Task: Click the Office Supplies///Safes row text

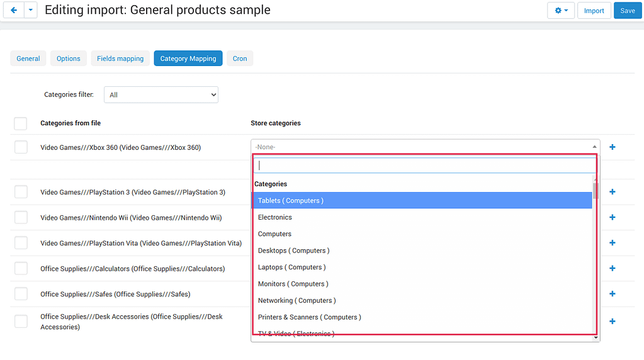Action: [x=115, y=294]
